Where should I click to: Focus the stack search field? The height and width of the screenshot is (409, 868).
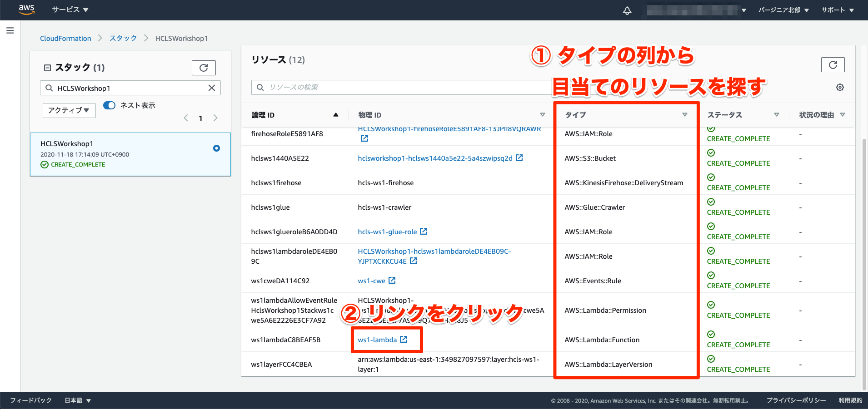tap(130, 88)
